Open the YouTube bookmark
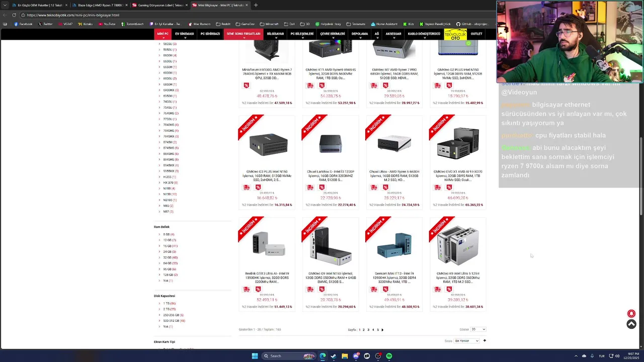The width and height of the screenshot is (644, 362). click(107, 24)
